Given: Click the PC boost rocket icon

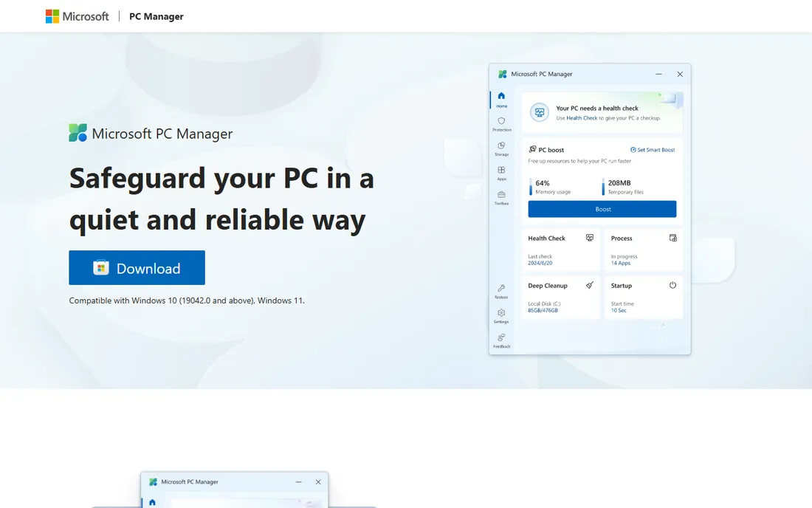Looking at the screenshot, I should coord(532,149).
